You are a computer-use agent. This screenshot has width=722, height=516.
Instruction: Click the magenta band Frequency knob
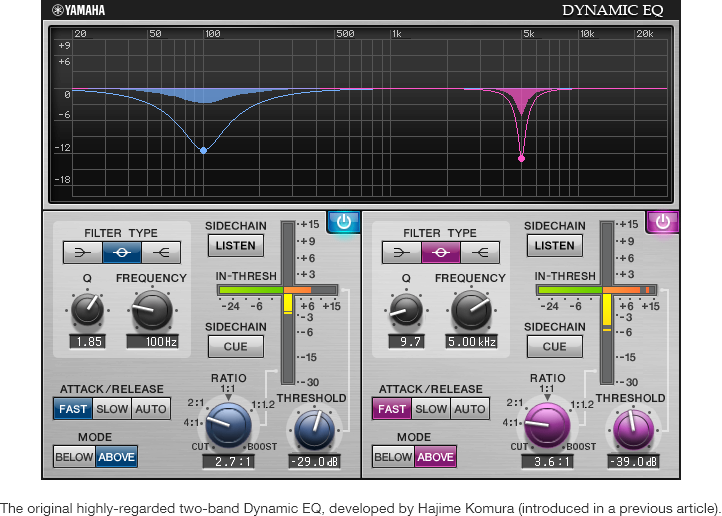coord(472,310)
